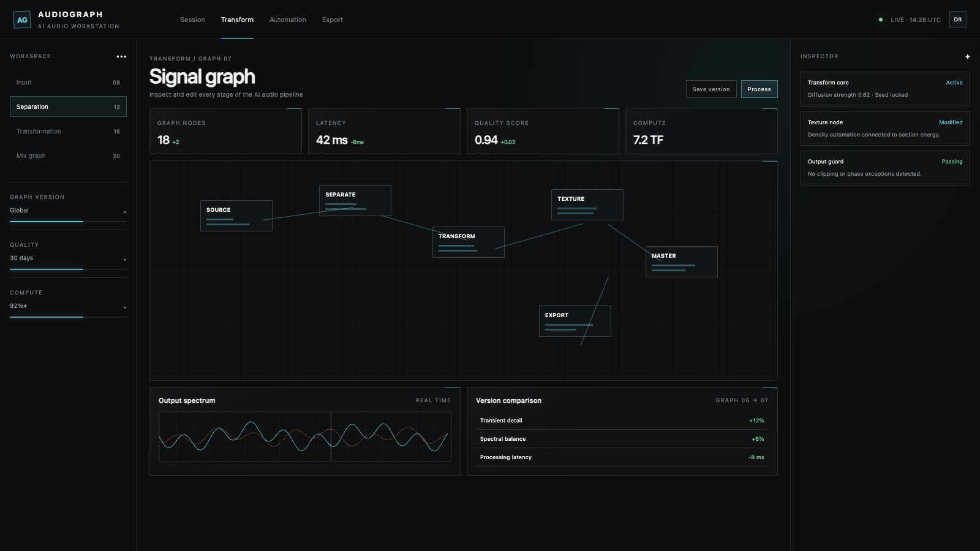This screenshot has height=551, width=980.
Task: Expand the Quality 30 days dropdown
Action: [x=68, y=258]
